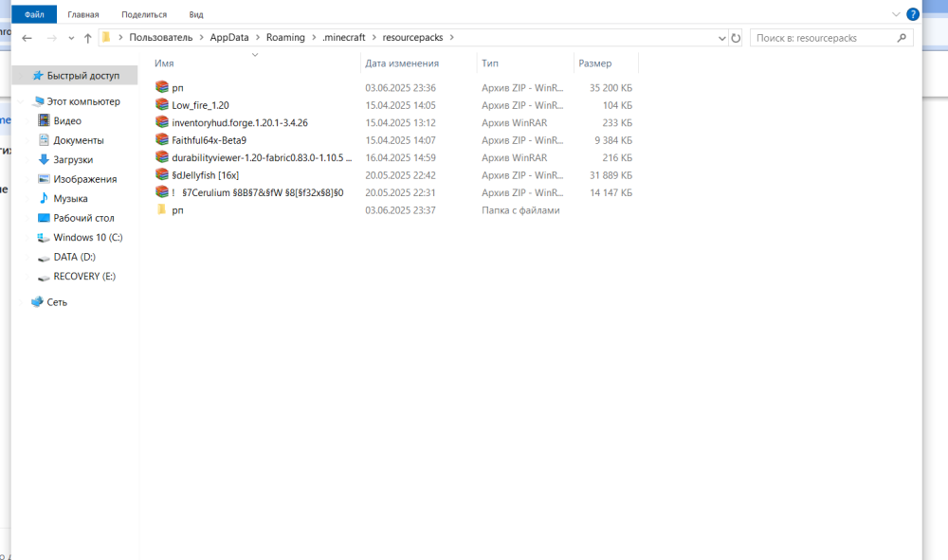Click the рп folder icon
This screenshot has width=948, height=560.
161,209
